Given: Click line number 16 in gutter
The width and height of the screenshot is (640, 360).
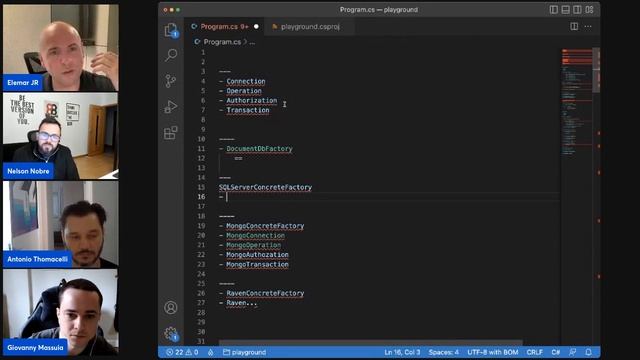Looking at the screenshot, I should [x=201, y=197].
